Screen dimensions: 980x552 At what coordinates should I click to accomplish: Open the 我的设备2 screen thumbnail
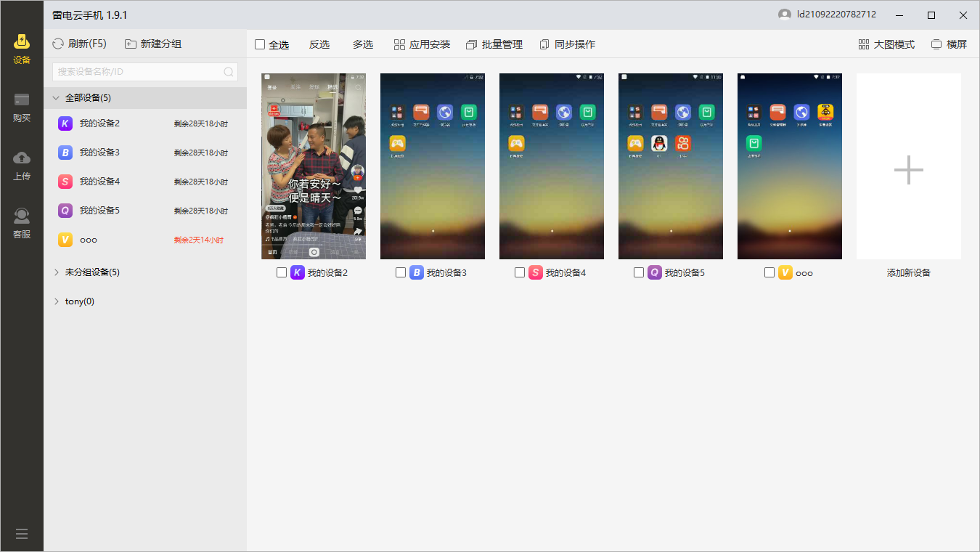point(314,166)
